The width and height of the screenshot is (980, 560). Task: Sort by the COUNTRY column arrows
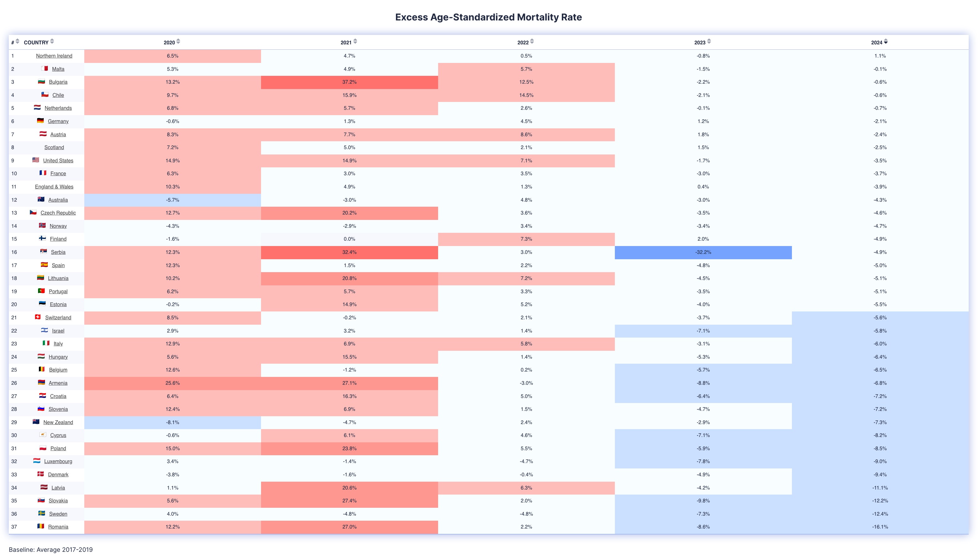tap(52, 42)
